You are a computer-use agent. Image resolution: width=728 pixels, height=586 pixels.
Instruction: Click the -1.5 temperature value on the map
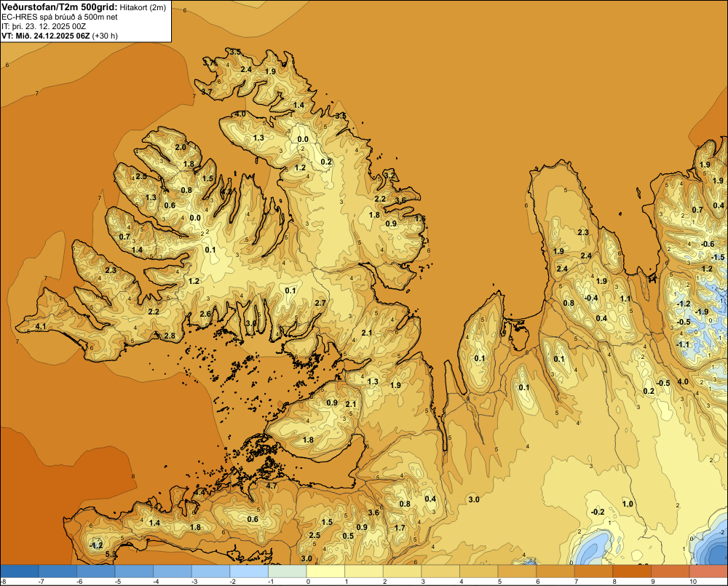[717, 257]
